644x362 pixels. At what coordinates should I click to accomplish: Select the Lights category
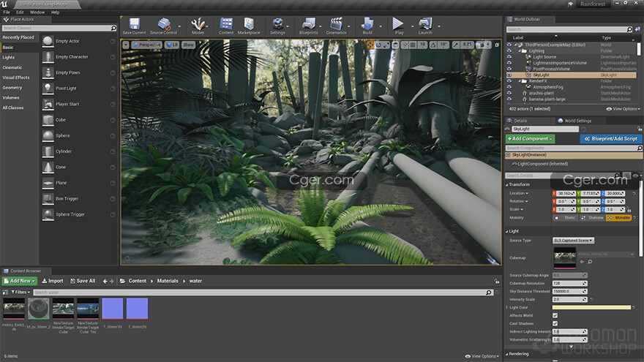9,58
